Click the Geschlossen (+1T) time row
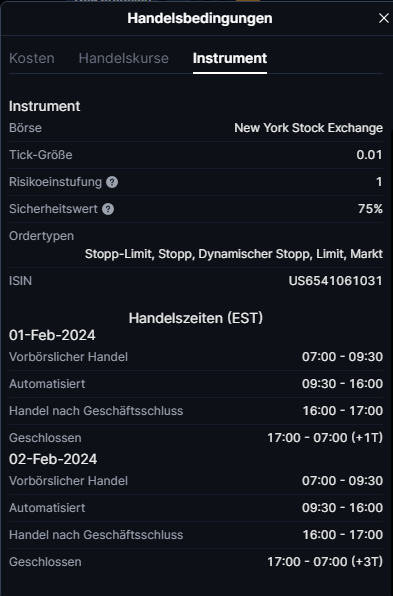 pyautogui.click(x=196, y=438)
